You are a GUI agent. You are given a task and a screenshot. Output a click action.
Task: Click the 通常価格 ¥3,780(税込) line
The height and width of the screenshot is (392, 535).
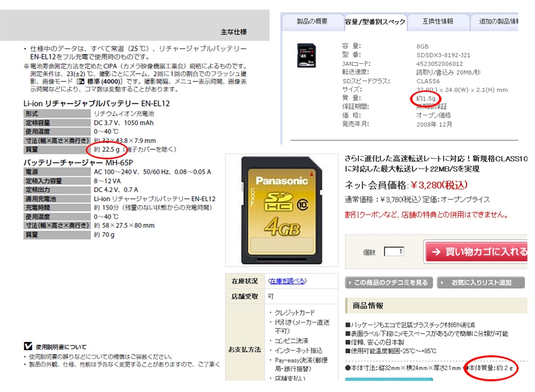(x=417, y=199)
